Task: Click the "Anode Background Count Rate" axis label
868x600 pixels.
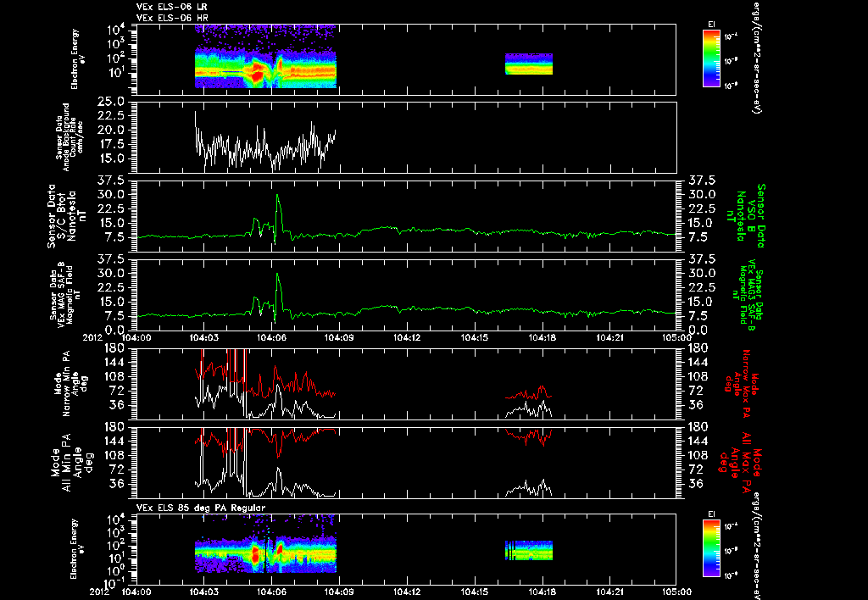Action: point(70,137)
